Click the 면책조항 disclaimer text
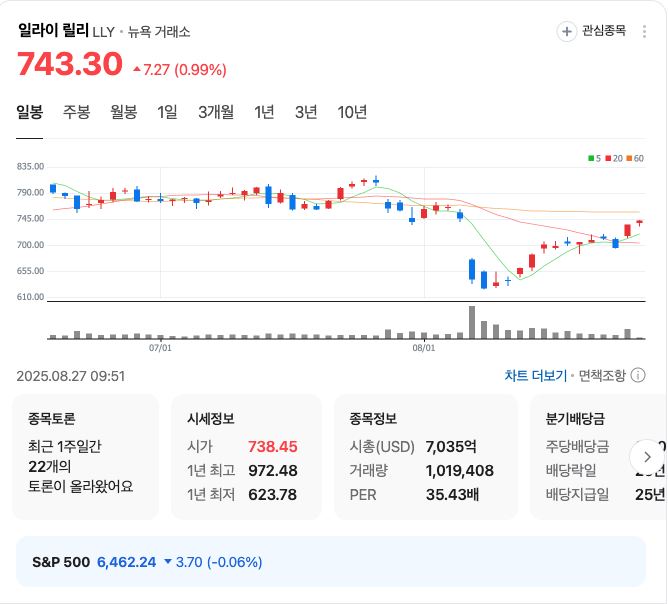 click(602, 375)
